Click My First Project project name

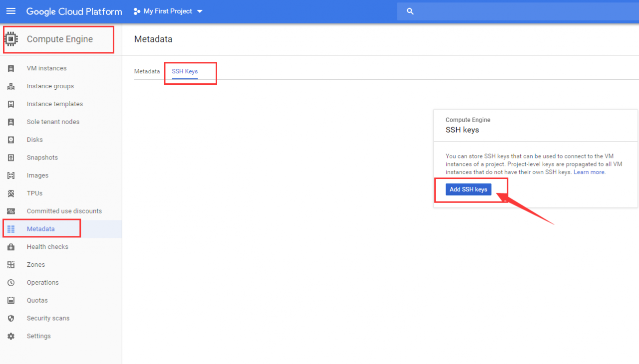[x=168, y=11]
